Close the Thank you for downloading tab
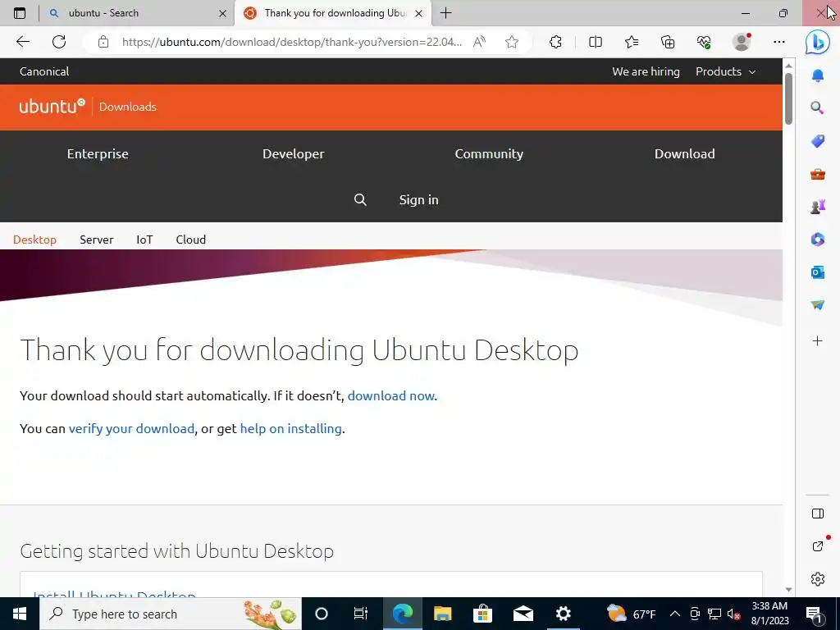 click(419, 13)
